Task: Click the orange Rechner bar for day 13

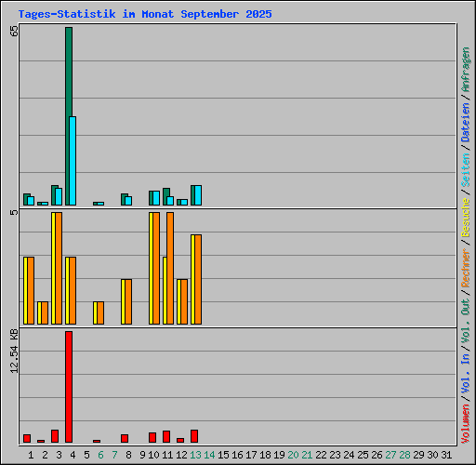Action: [198, 279]
